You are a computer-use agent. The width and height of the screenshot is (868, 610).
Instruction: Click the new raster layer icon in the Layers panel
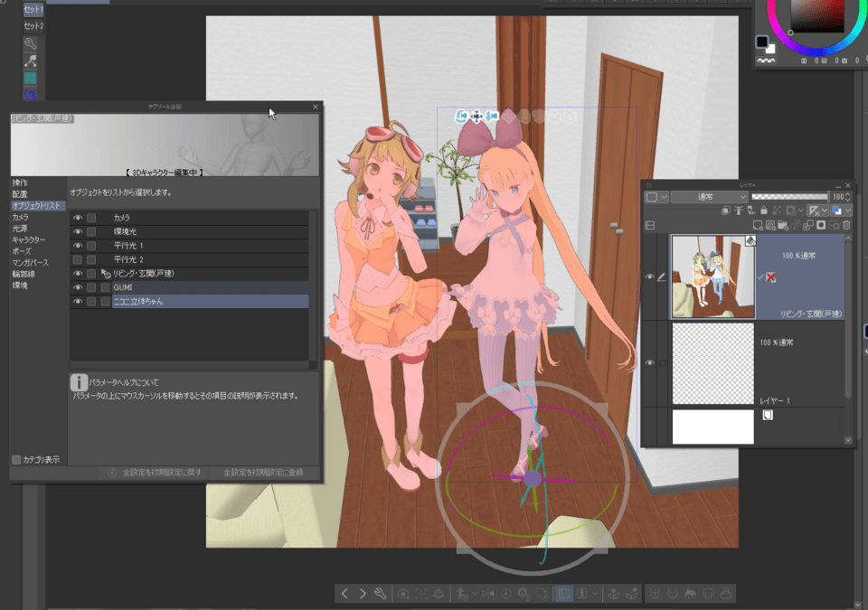tap(757, 227)
